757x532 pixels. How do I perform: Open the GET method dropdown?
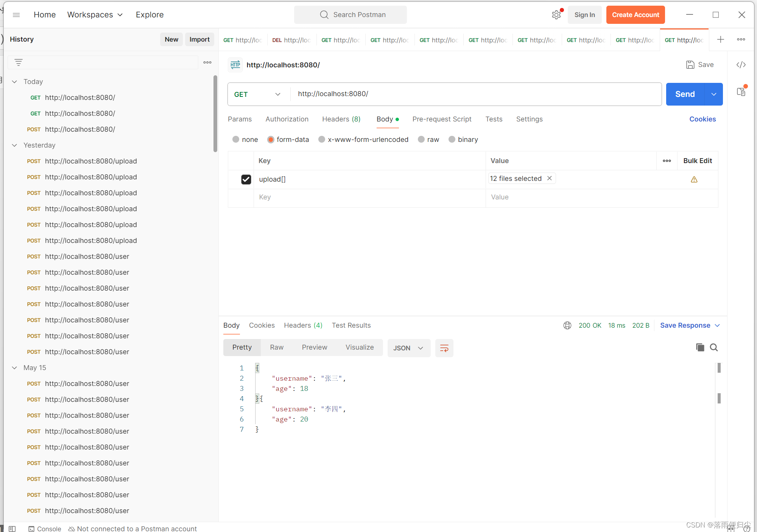(x=257, y=94)
